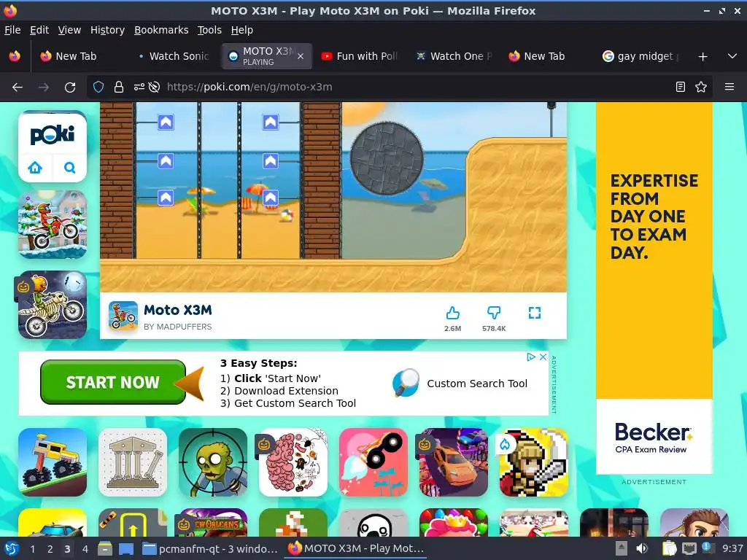
Task: Open the zombie crosshair game thumbnail
Action: click(x=213, y=462)
